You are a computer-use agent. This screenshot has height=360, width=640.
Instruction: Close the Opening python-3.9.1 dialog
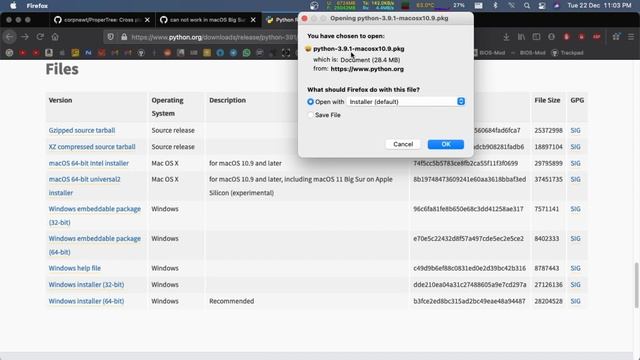pyautogui.click(x=304, y=18)
